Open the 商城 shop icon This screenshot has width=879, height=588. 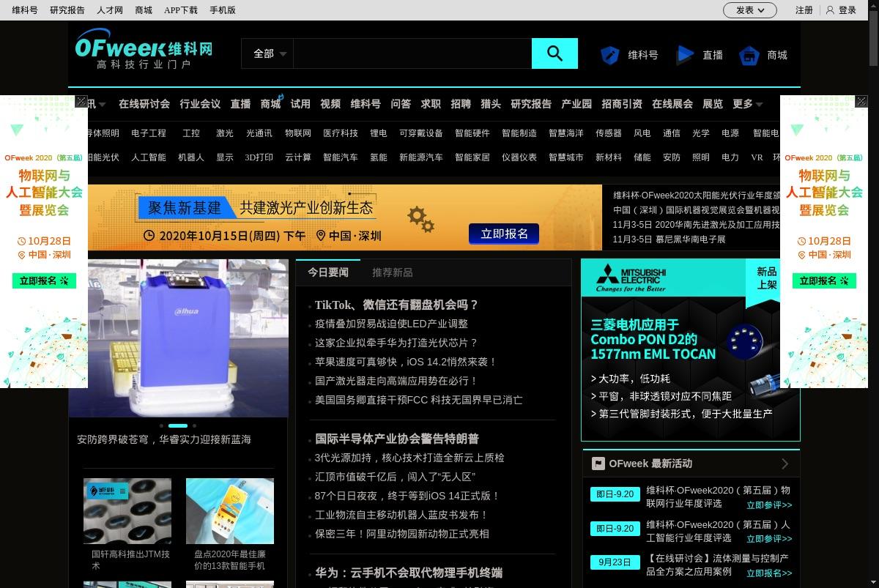click(749, 55)
